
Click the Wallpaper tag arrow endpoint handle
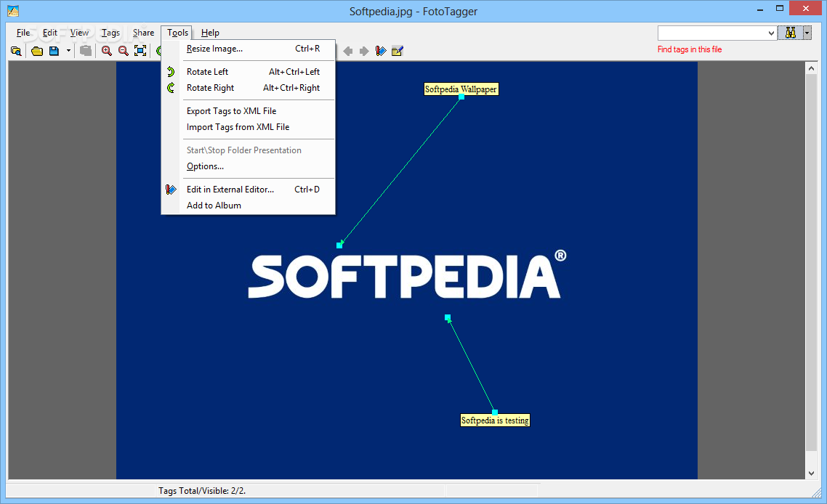pyautogui.click(x=339, y=245)
